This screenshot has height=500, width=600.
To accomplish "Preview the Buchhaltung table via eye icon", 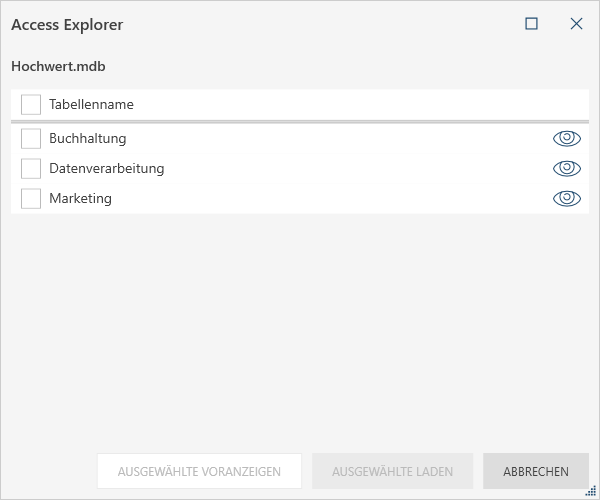I will [566, 139].
